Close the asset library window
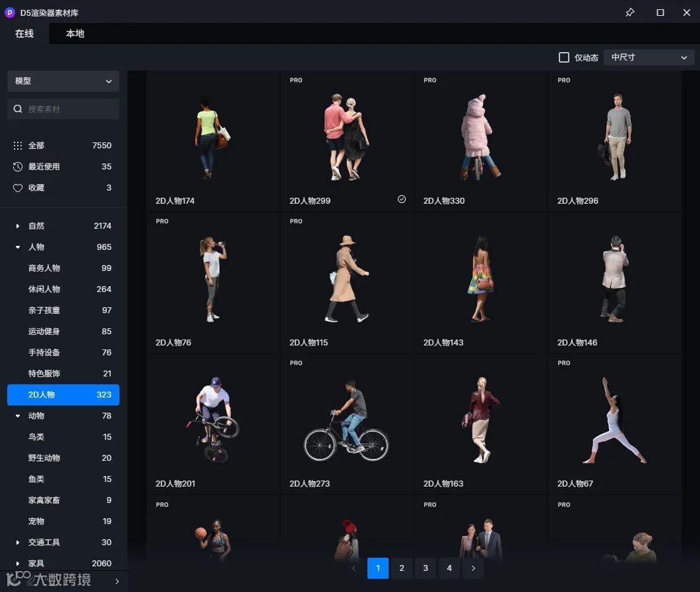The height and width of the screenshot is (592, 700). (687, 13)
